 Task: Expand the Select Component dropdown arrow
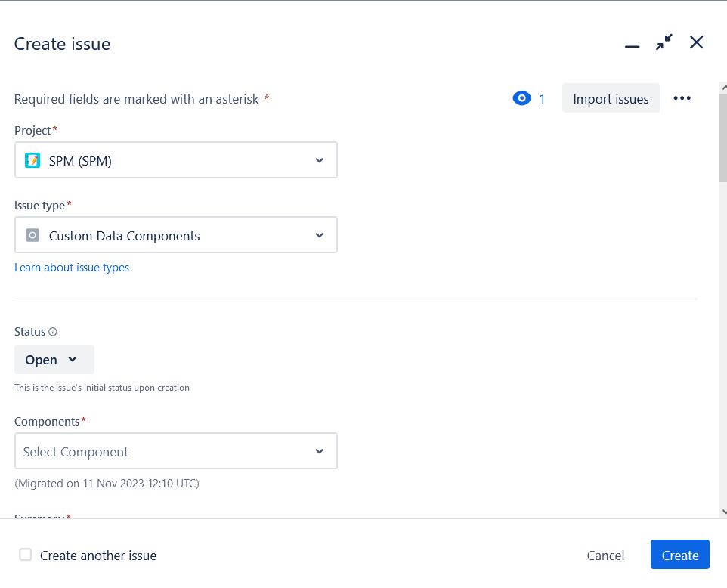point(320,451)
